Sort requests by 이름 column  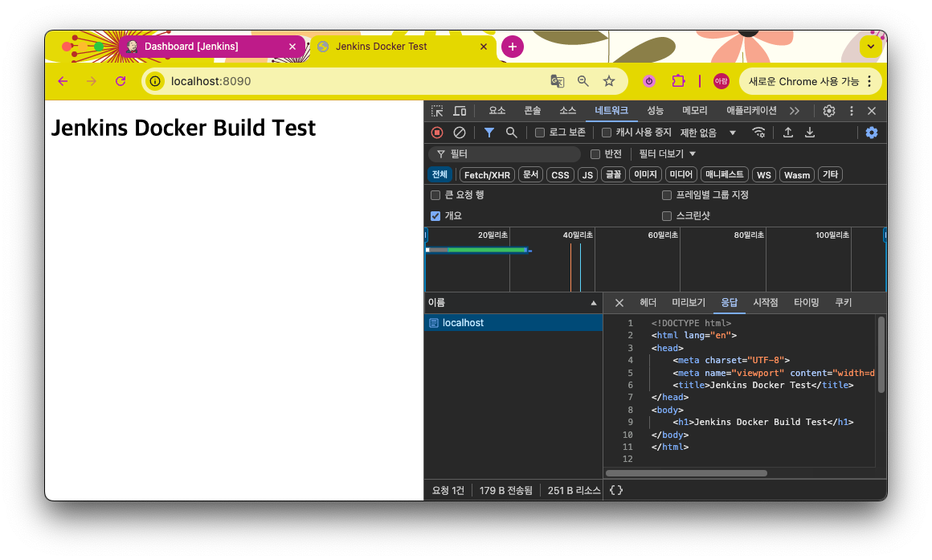click(513, 303)
